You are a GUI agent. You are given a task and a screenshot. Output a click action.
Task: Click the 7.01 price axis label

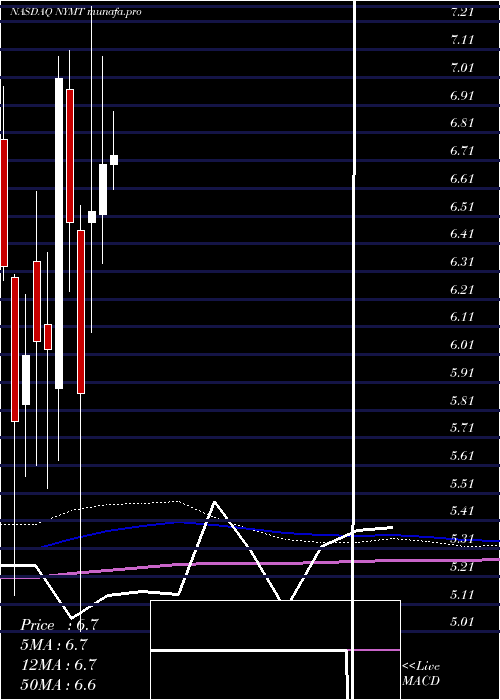[x=462, y=68]
